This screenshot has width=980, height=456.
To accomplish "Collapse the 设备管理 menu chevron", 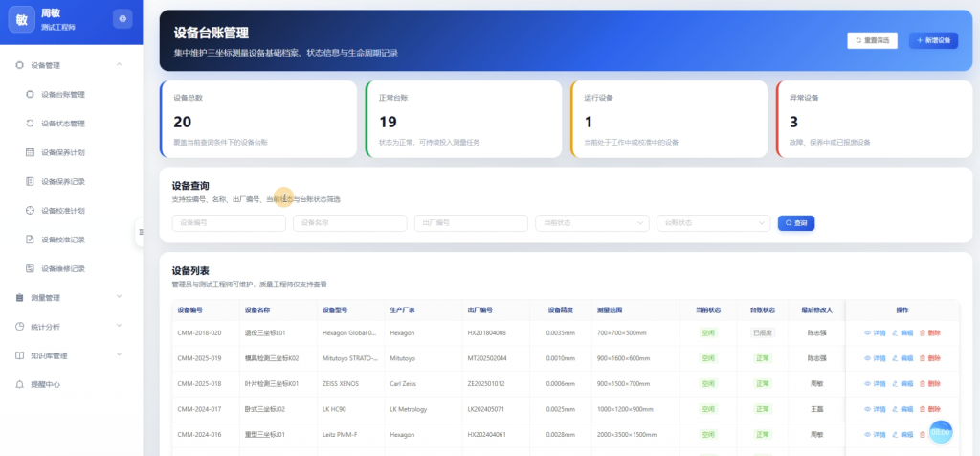I will tap(120, 64).
